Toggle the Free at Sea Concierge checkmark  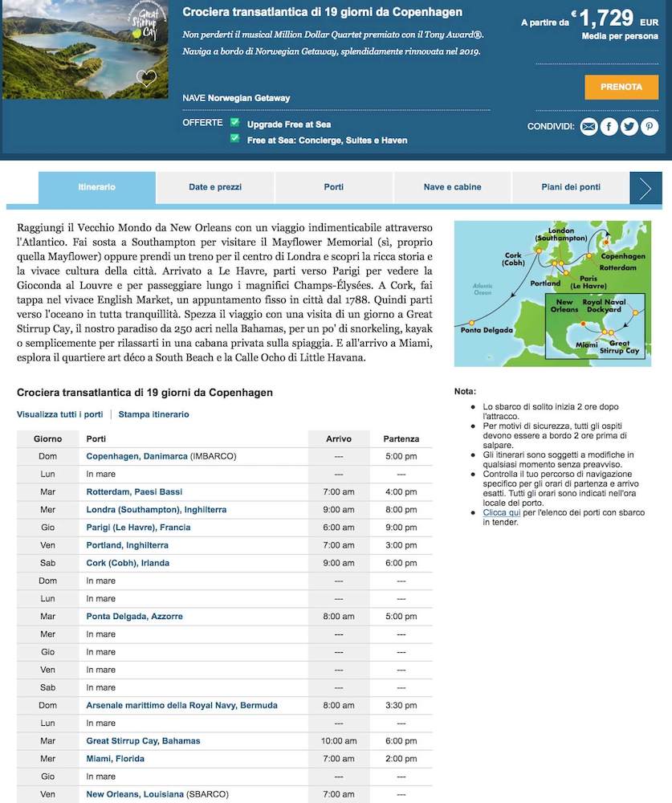point(234,138)
